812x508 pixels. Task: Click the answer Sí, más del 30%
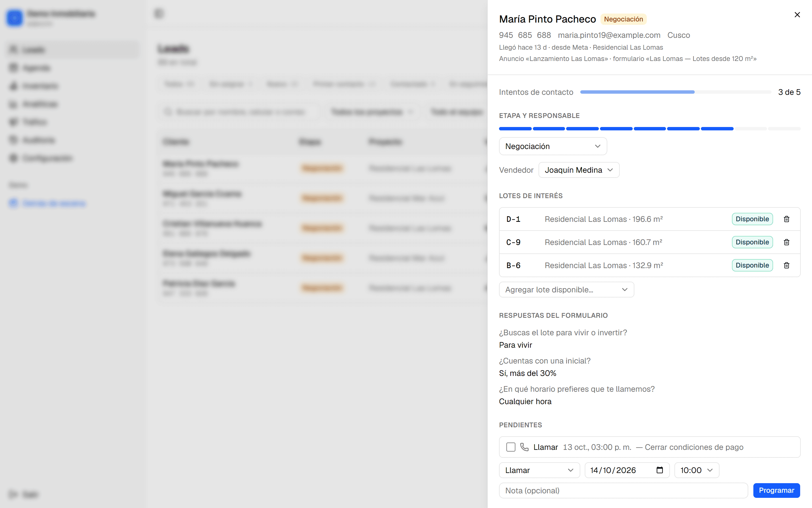point(528,373)
